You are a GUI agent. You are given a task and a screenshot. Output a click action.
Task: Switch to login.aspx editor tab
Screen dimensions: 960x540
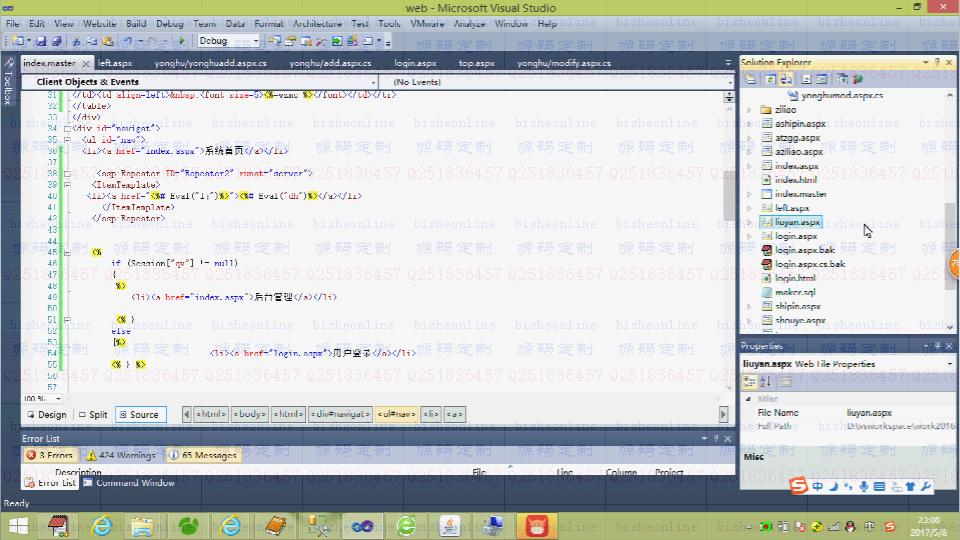coord(415,63)
